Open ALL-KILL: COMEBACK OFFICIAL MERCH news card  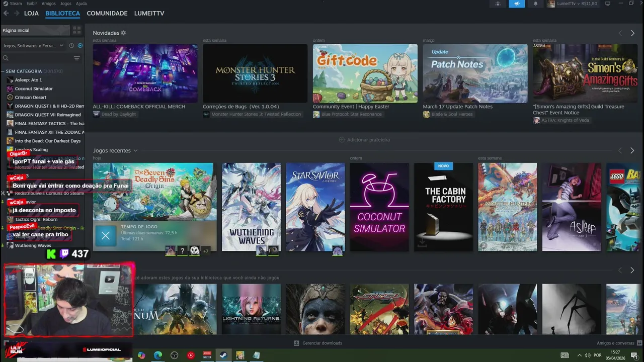click(x=145, y=73)
